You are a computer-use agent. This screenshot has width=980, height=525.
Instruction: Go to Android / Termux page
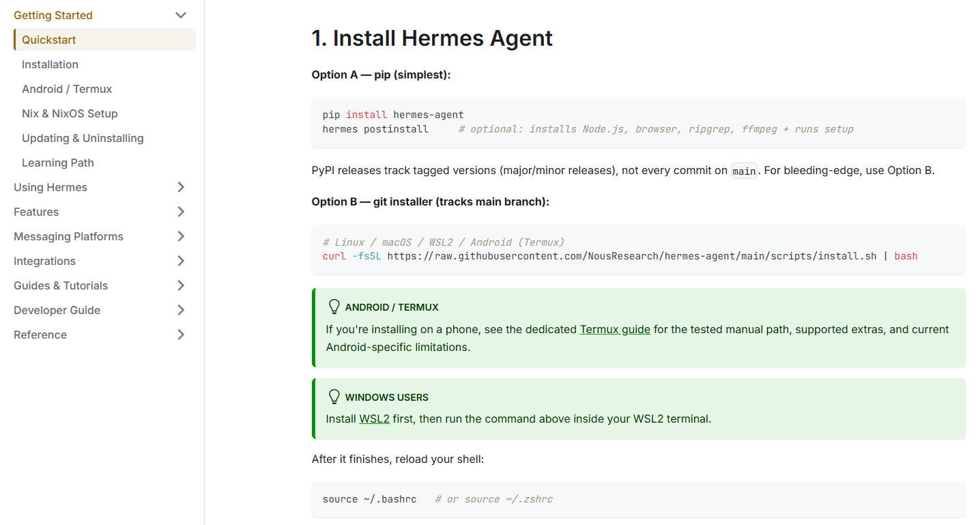[x=67, y=89]
